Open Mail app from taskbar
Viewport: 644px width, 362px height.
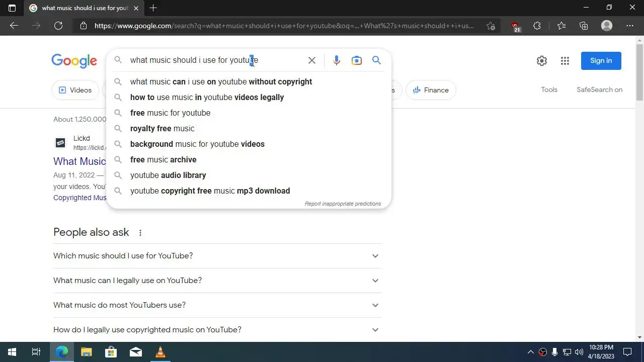pos(136,352)
